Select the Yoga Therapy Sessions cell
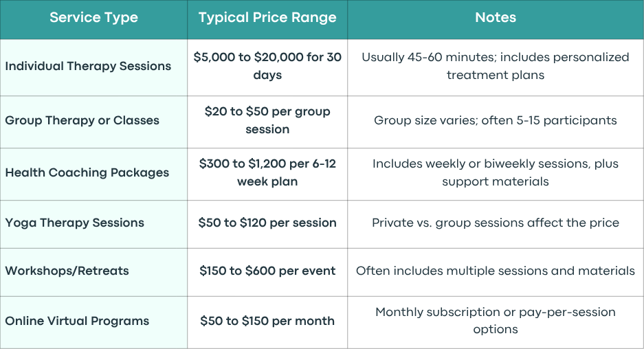 pos(93,224)
